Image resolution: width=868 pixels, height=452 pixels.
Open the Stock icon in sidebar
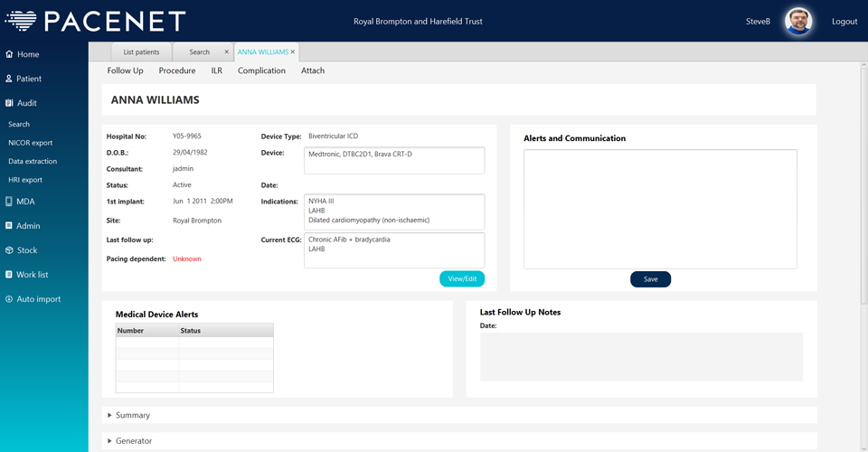coord(9,250)
